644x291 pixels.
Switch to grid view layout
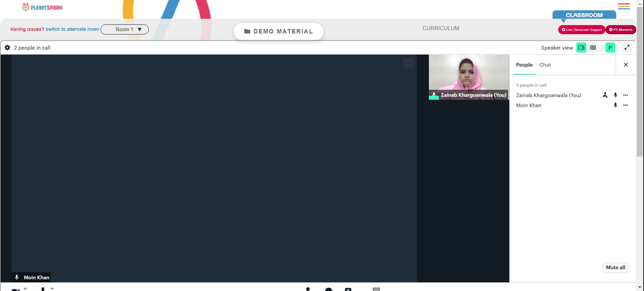pos(593,48)
